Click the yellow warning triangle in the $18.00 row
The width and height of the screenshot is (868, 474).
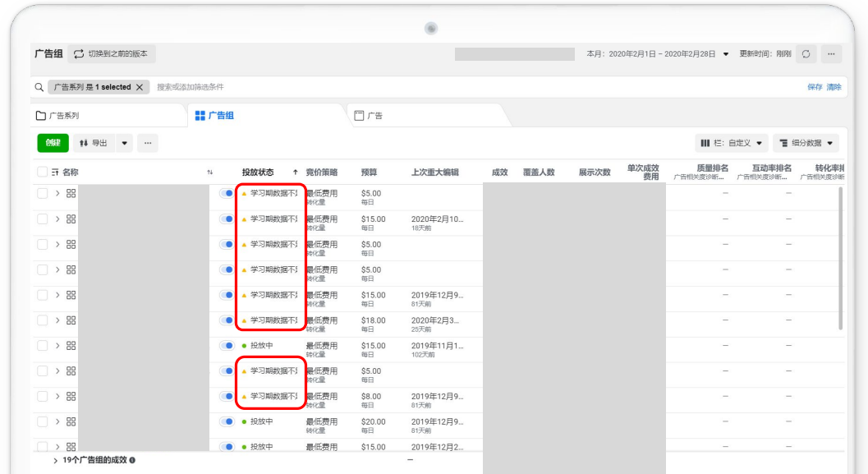pyautogui.click(x=244, y=320)
